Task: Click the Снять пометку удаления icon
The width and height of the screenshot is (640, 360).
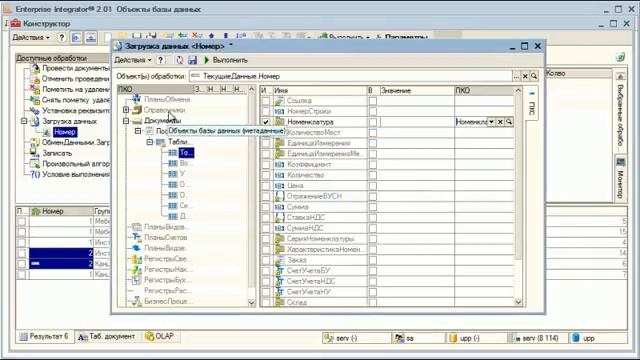Action: [x=35, y=100]
